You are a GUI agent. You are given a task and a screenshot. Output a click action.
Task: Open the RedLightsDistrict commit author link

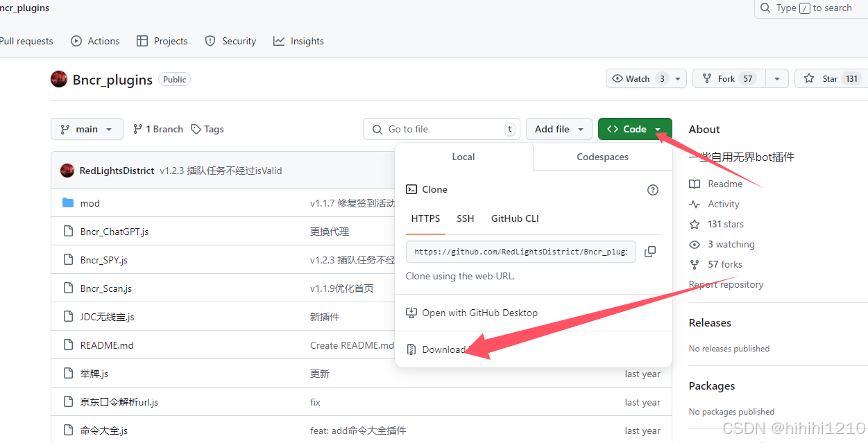coord(117,171)
